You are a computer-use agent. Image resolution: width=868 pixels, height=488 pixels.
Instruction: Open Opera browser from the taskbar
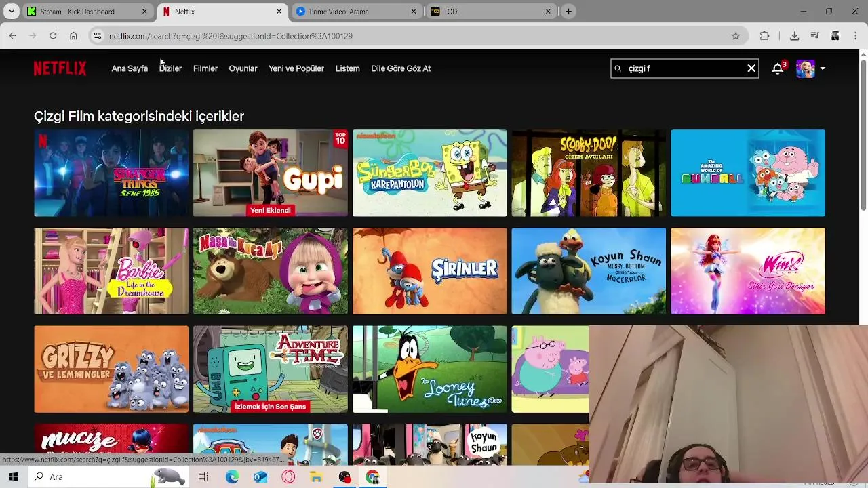(288, 477)
